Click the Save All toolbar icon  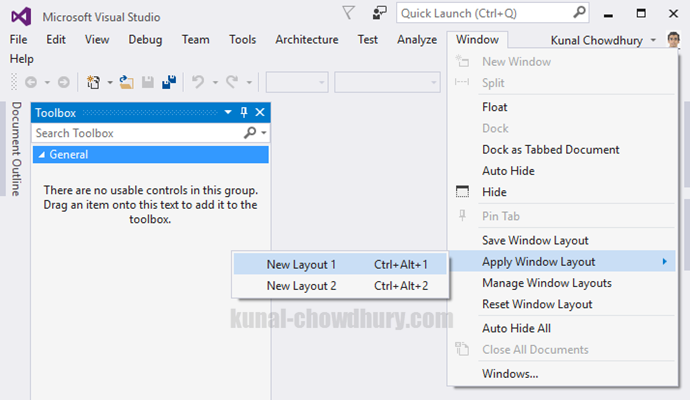[x=169, y=82]
